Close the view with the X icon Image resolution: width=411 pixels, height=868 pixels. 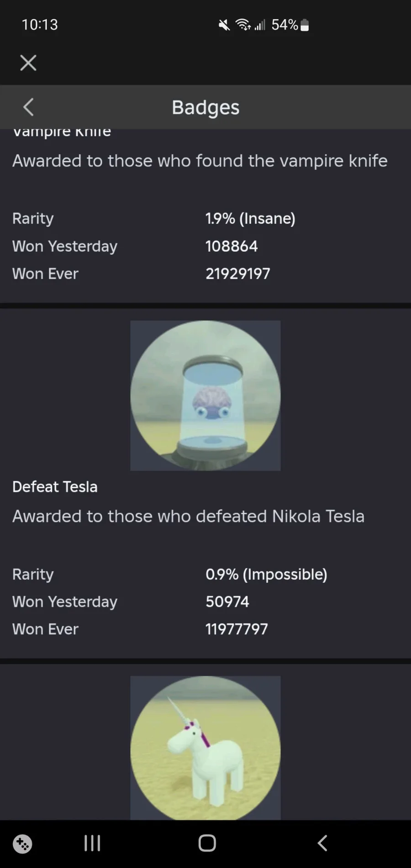tap(28, 63)
